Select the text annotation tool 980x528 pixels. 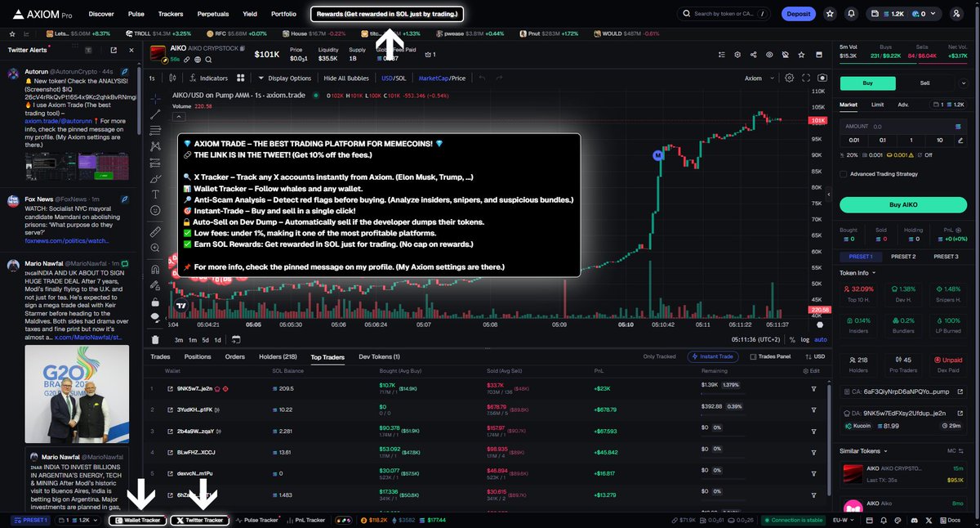point(155,194)
